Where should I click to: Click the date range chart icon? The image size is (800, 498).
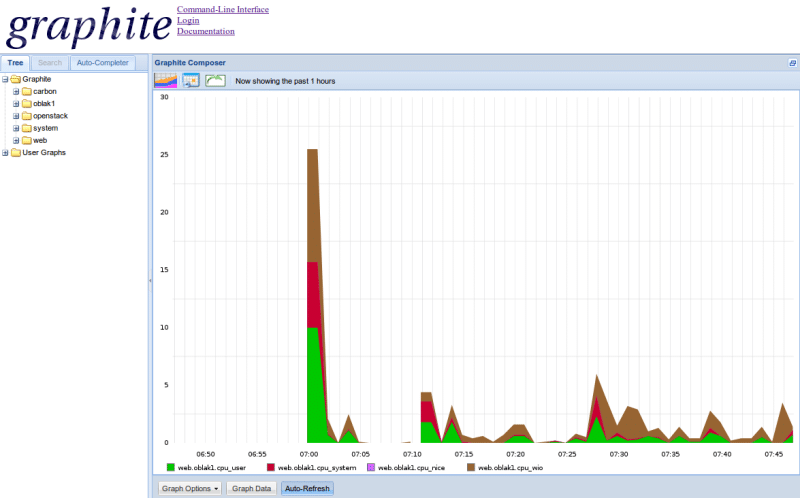click(165, 80)
